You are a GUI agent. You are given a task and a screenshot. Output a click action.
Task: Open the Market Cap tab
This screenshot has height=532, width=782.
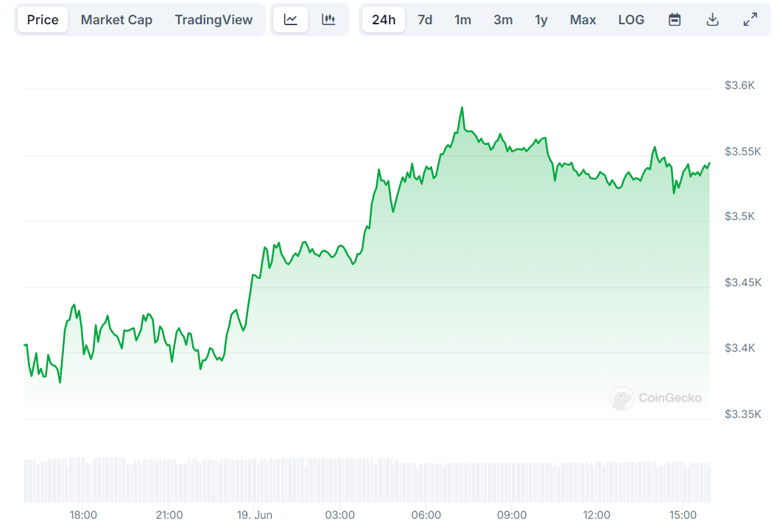[116, 20]
